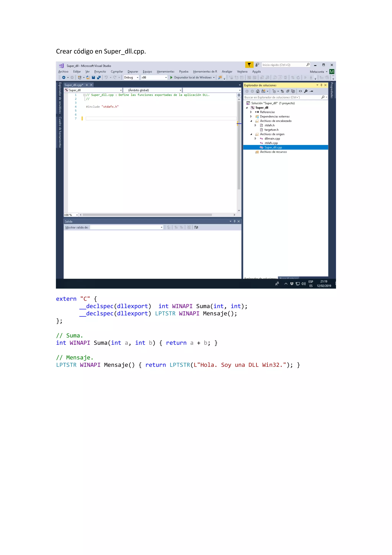Click the taskbar volume speaker icon
The height and width of the screenshot is (555, 392).
point(303,284)
